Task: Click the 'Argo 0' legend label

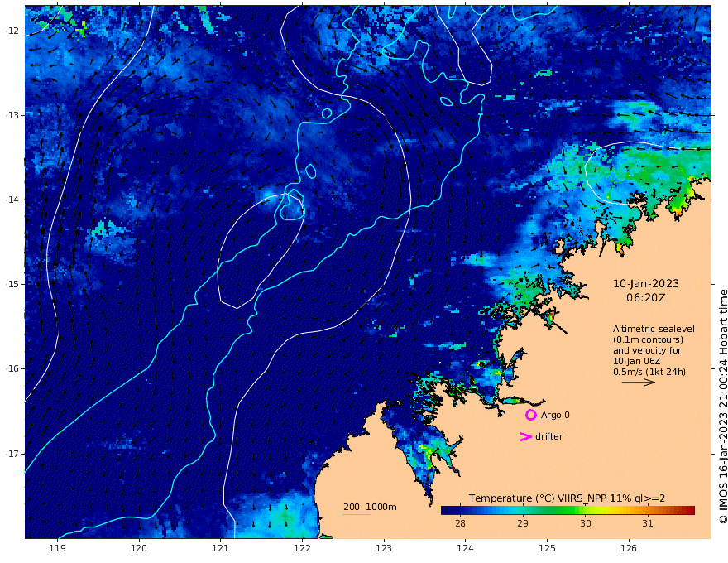Action: [x=555, y=415]
